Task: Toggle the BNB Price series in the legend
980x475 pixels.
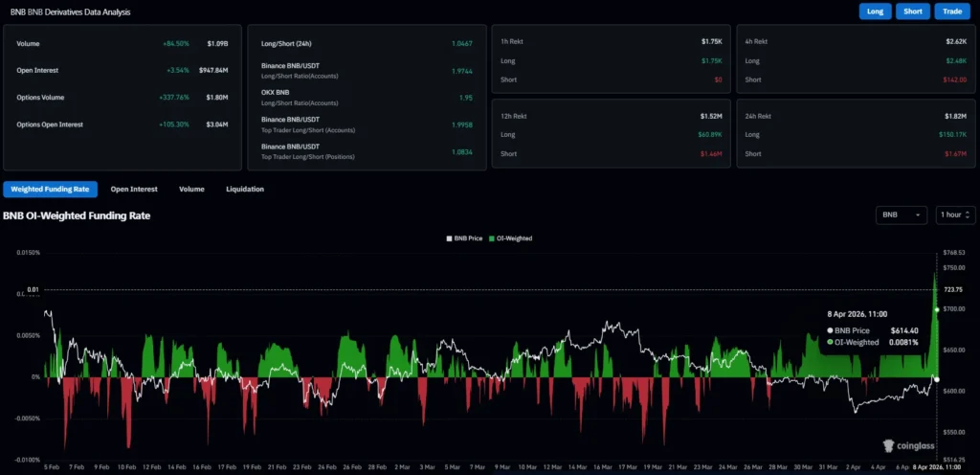Action: 466,238
